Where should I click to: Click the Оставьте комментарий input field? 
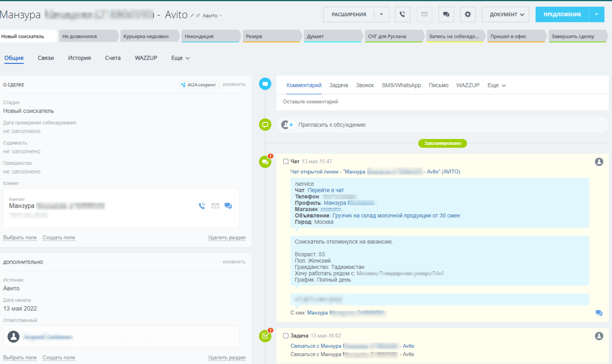442,102
